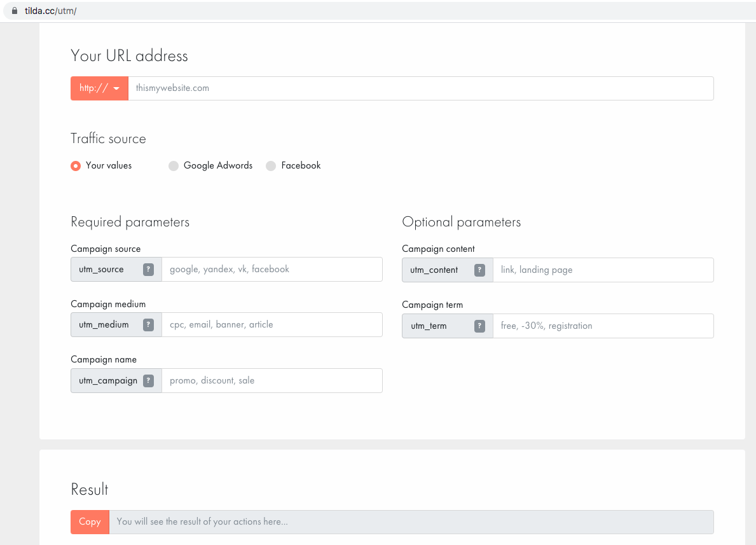The image size is (756, 545).
Task: Click the tilda.cc/utm/ browser address bar
Action: [51, 11]
